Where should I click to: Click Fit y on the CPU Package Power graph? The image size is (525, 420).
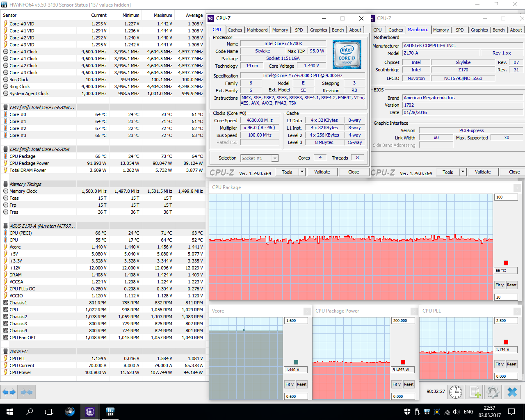(397, 384)
